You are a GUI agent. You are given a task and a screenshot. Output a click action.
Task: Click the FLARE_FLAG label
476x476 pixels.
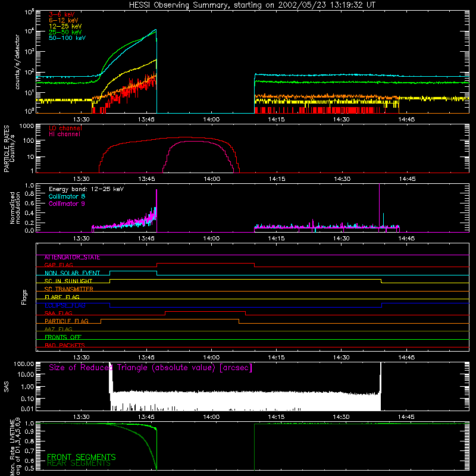[x=62, y=297]
